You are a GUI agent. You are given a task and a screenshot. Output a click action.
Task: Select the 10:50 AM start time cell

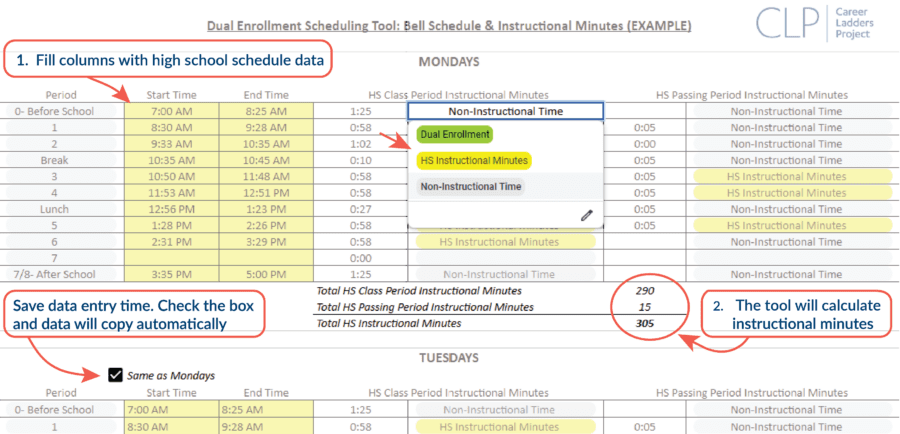[x=172, y=176]
